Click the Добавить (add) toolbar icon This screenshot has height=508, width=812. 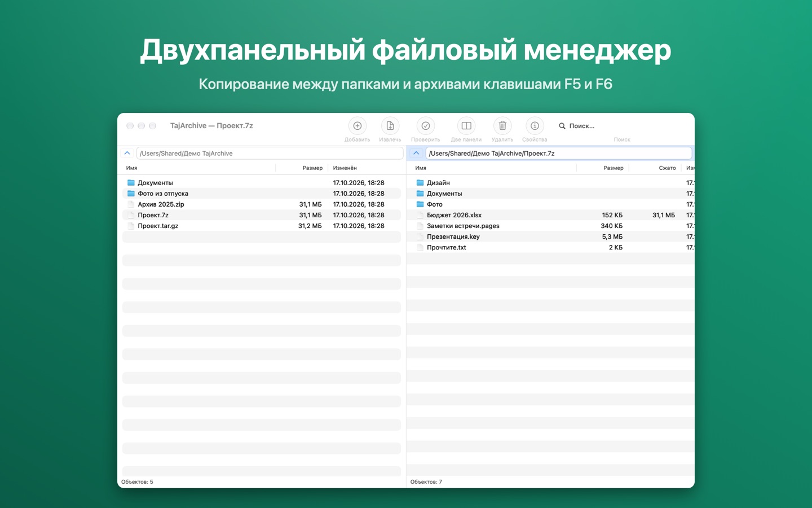pos(357,126)
